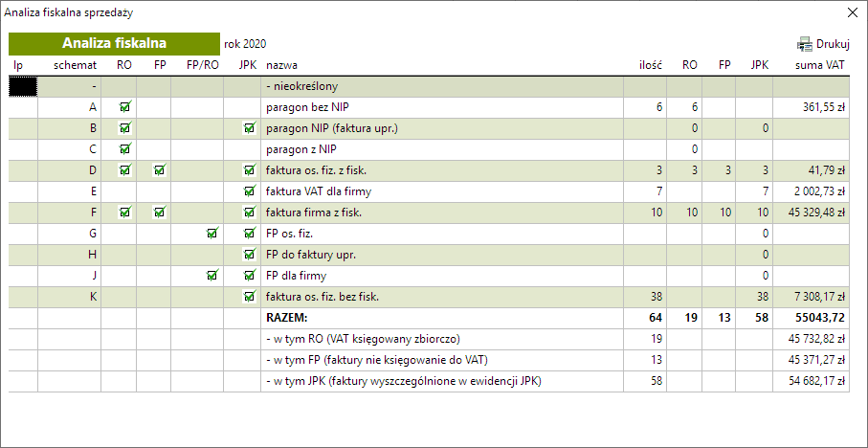
Task: Select the RAZEM totals row
Action: click(429, 318)
